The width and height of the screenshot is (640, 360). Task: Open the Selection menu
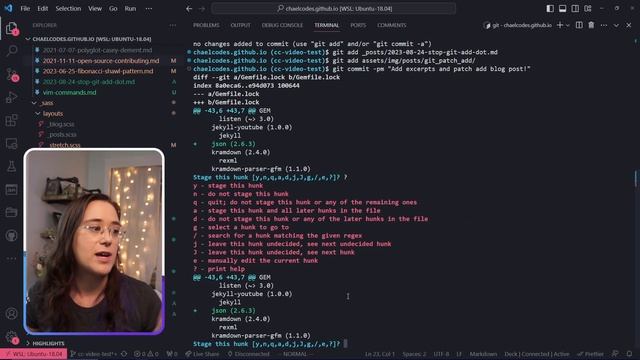pyautogui.click(x=68, y=8)
